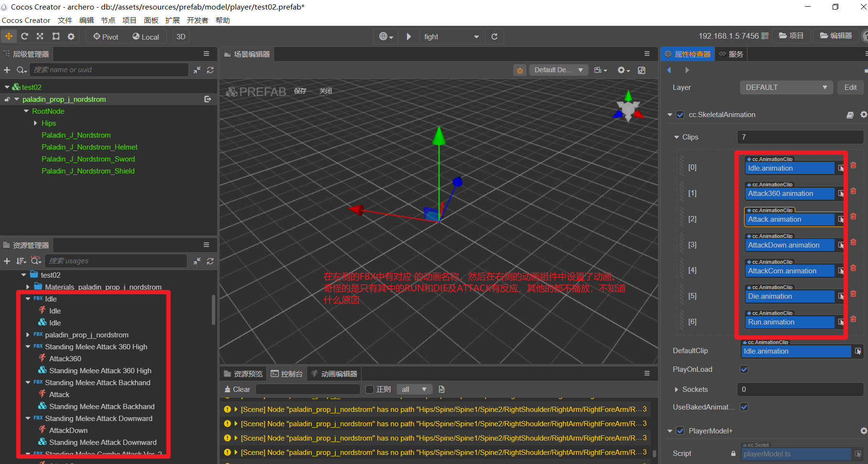Open the snap settings gear in the main toolbar
Viewport: 868px width, 464px height.
[x=71, y=36]
